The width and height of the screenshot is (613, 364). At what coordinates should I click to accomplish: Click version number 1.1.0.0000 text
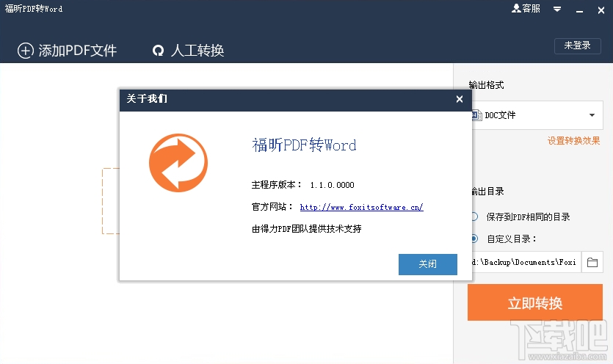tap(333, 185)
